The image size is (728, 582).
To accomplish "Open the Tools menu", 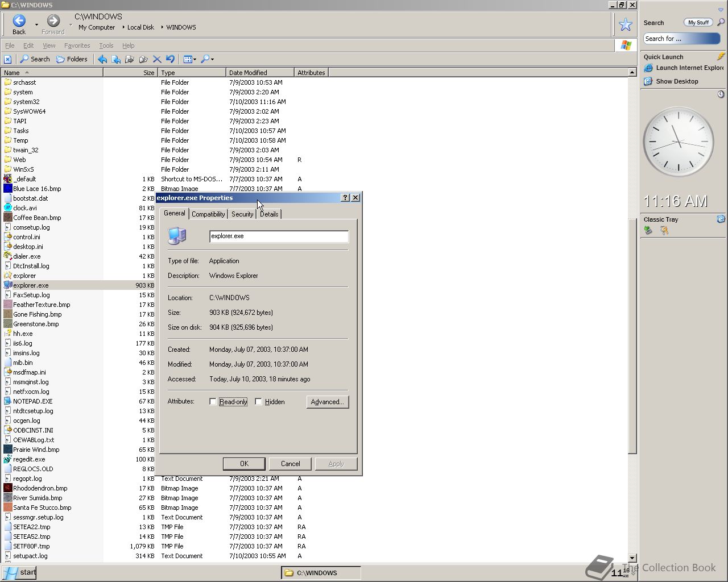I will [x=106, y=45].
